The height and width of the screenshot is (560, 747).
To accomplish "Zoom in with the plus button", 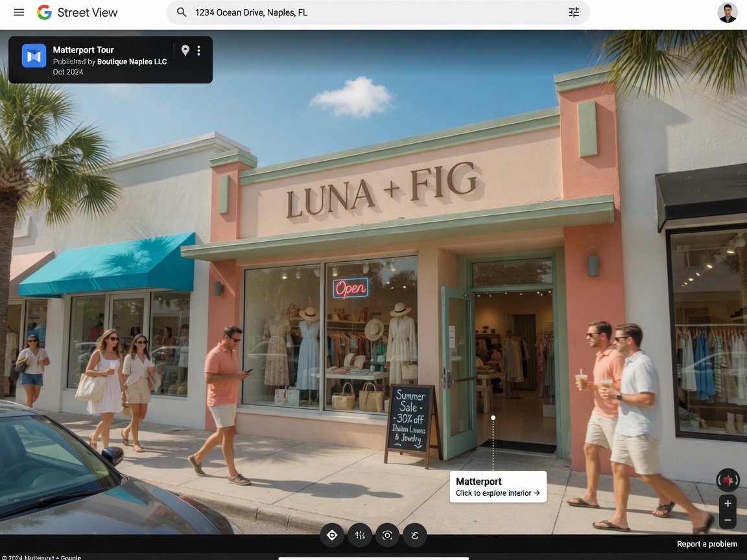I will 728,504.
